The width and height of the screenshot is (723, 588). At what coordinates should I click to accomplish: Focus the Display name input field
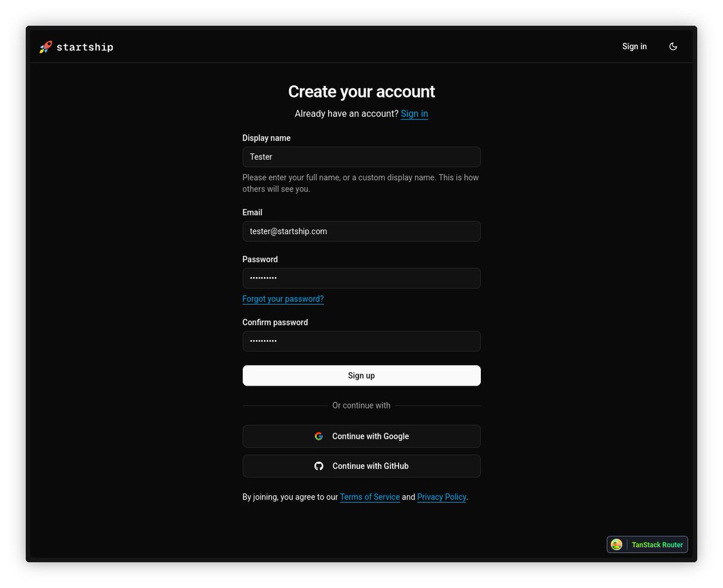pos(361,157)
